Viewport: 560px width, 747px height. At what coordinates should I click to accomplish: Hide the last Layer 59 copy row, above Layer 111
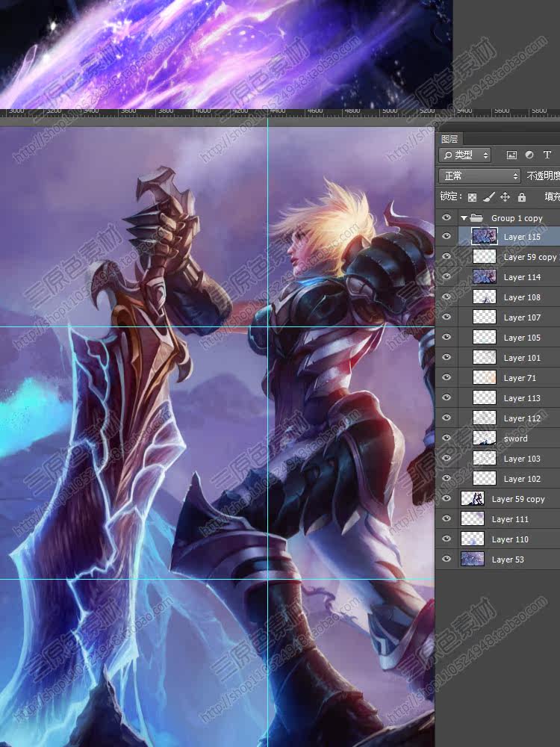447,498
